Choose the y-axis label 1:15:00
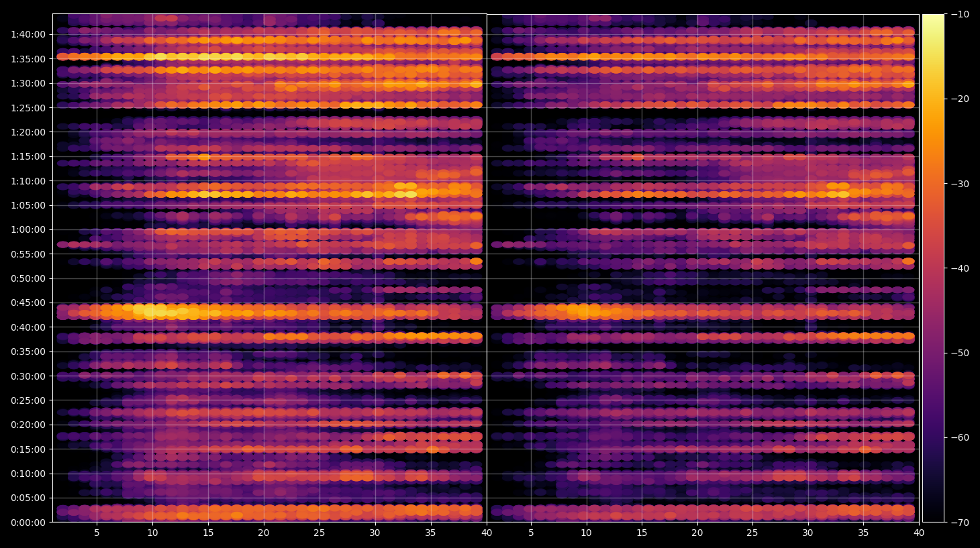The height and width of the screenshot is (548, 980). [x=28, y=156]
